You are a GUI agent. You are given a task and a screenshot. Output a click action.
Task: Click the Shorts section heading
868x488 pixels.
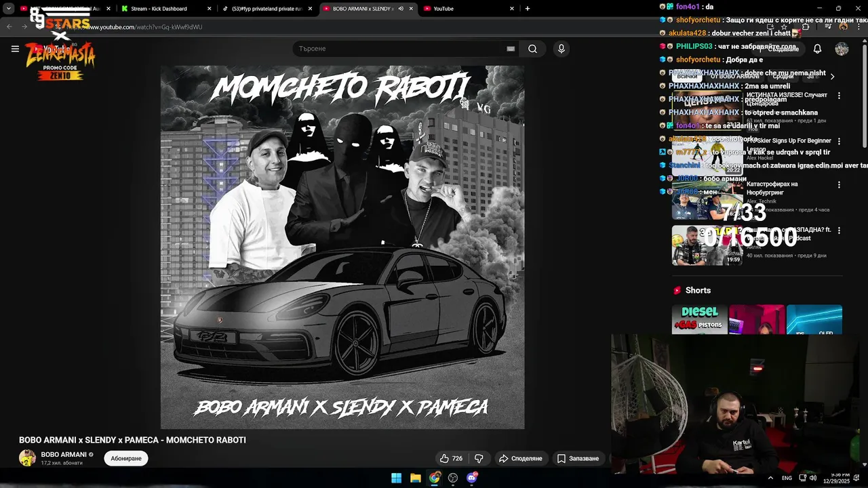coord(698,290)
